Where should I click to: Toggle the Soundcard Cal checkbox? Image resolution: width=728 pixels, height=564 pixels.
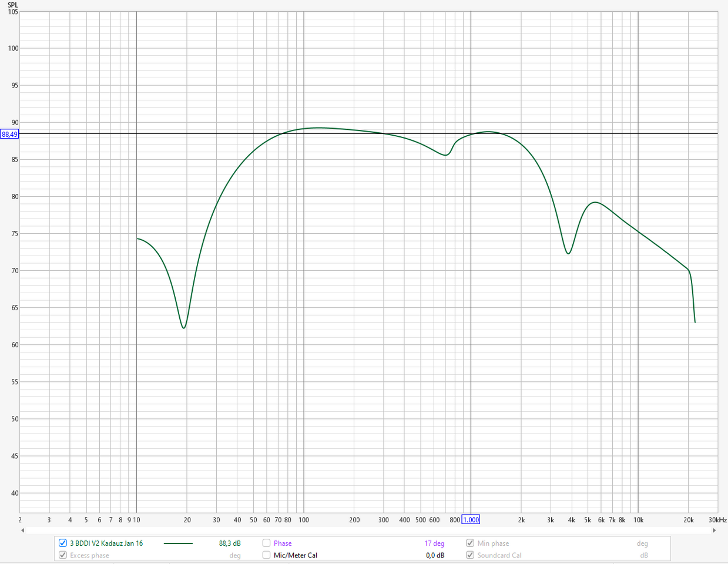pos(470,555)
